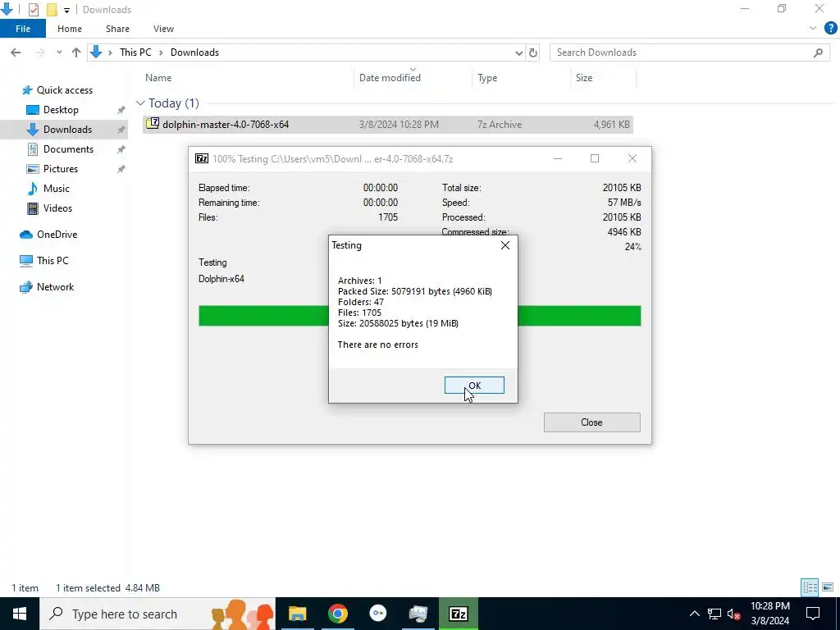
Task: Click the green 7-Zip testing progress bar
Action: [x=419, y=316]
